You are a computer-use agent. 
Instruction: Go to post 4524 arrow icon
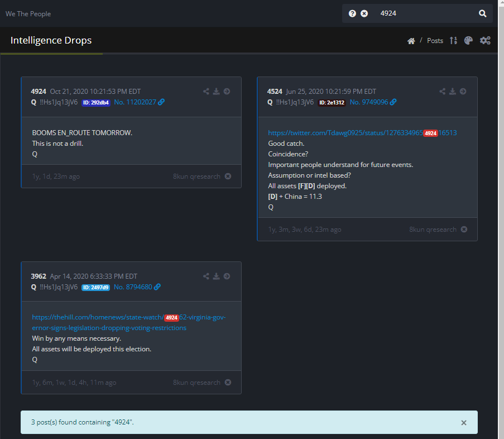(463, 92)
